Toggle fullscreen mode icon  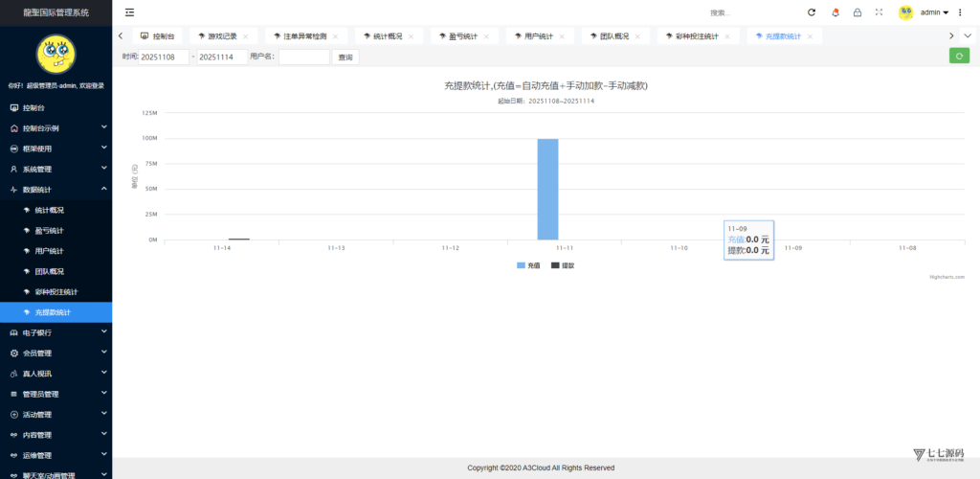click(x=879, y=12)
